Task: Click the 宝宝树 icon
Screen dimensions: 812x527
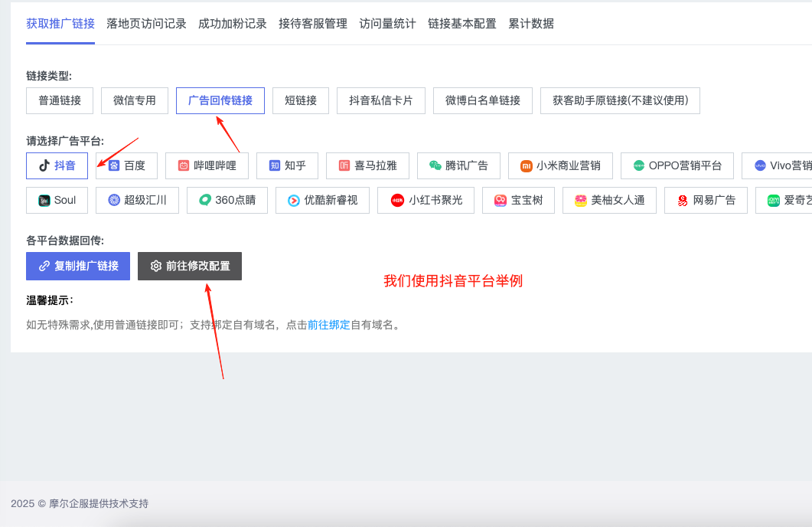Action: [501, 200]
